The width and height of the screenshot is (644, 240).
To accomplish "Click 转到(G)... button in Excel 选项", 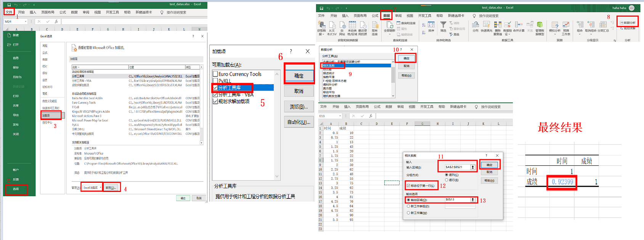I will point(111,187).
